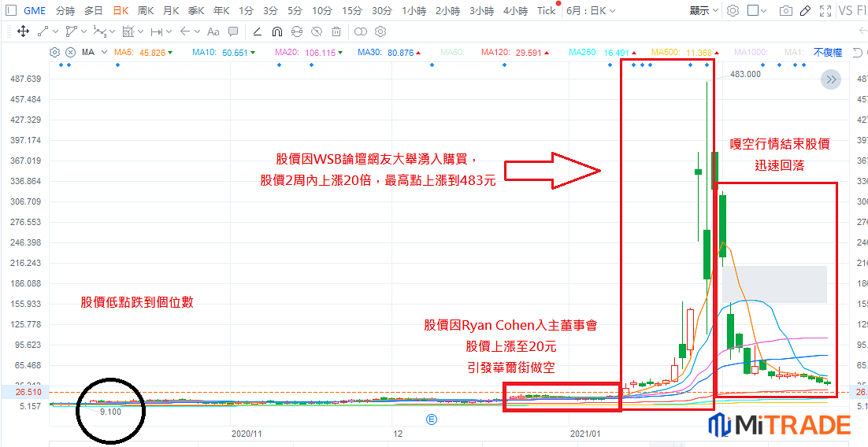Open the 6月：日K range dropdown
This screenshot has height=447, width=868.
(x=591, y=11)
